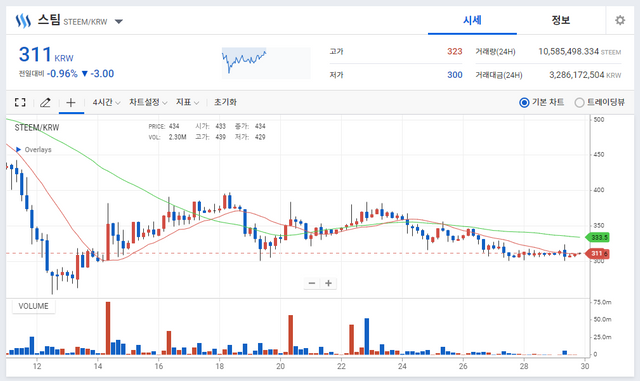Screen dimensions: 640x381
Task: Click the 3,286,172,504 KRW trade amount
Action: (585, 75)
